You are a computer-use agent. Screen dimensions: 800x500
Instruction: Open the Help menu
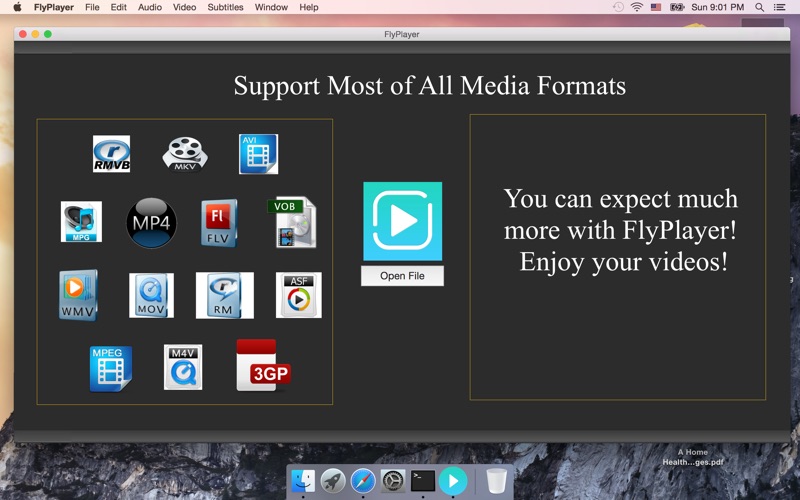pos(309,7)
